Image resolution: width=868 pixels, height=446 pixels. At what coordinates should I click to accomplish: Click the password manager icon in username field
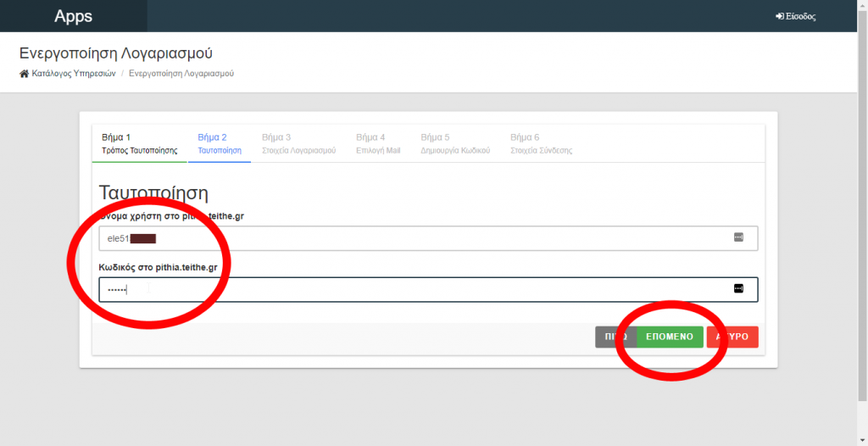click(x=737, y=238)
